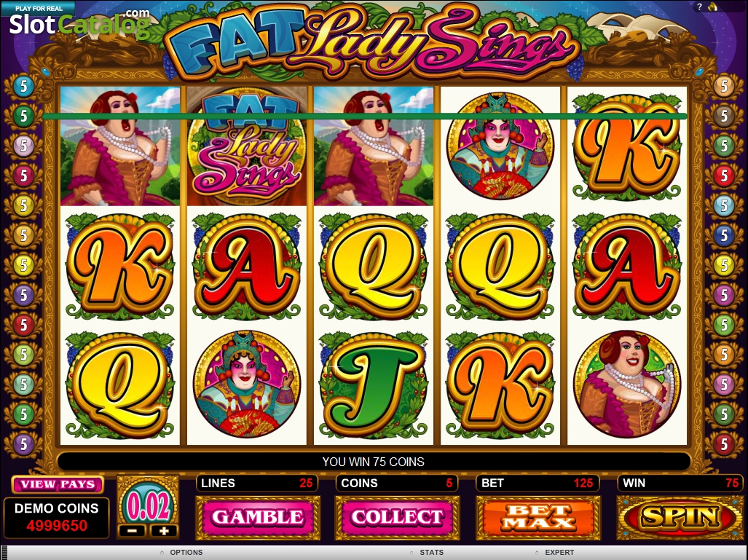This screenshot has height=560, width=748.
Task: Select the BET MAX button
Action: (x=538, y=518)
